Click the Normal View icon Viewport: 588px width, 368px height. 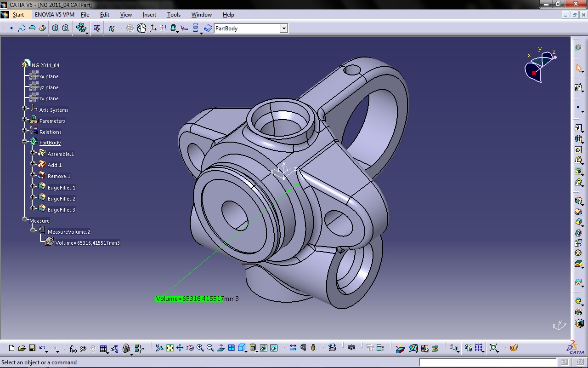pos(221,348)
